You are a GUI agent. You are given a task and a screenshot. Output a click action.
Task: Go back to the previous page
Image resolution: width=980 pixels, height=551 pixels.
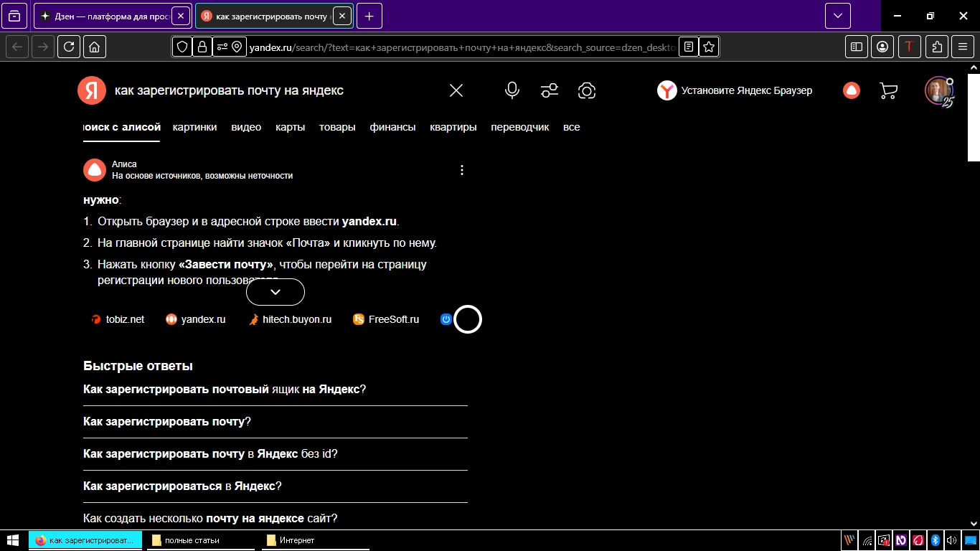17,47
